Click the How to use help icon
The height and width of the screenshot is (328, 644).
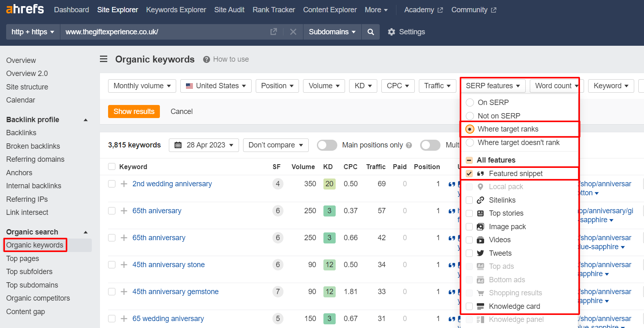[206, 60]
